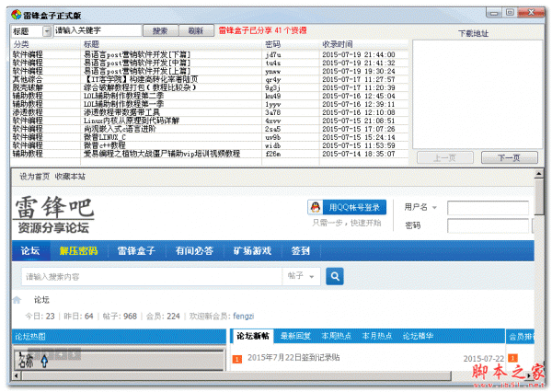This screenshot has height=392, width=552.
Task: Click the 雷锋盒子 title bar app icon
Action: point(17,15)
